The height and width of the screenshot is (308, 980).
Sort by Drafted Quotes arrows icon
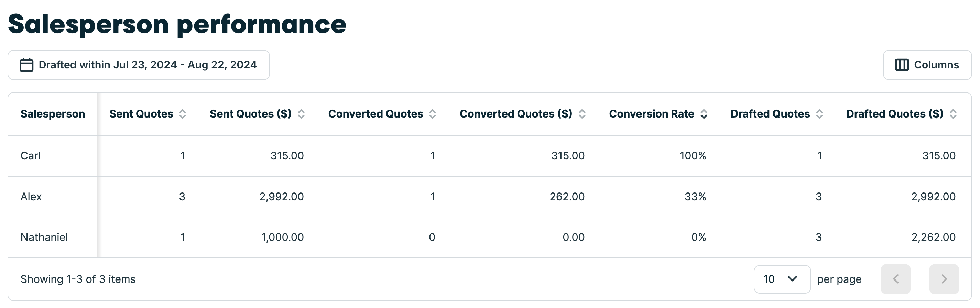coord(819,114)
